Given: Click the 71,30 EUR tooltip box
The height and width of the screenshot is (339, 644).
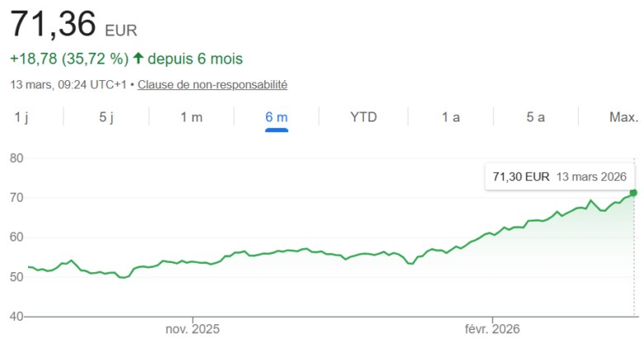Looking at the screenshot, I should point(559,176).
